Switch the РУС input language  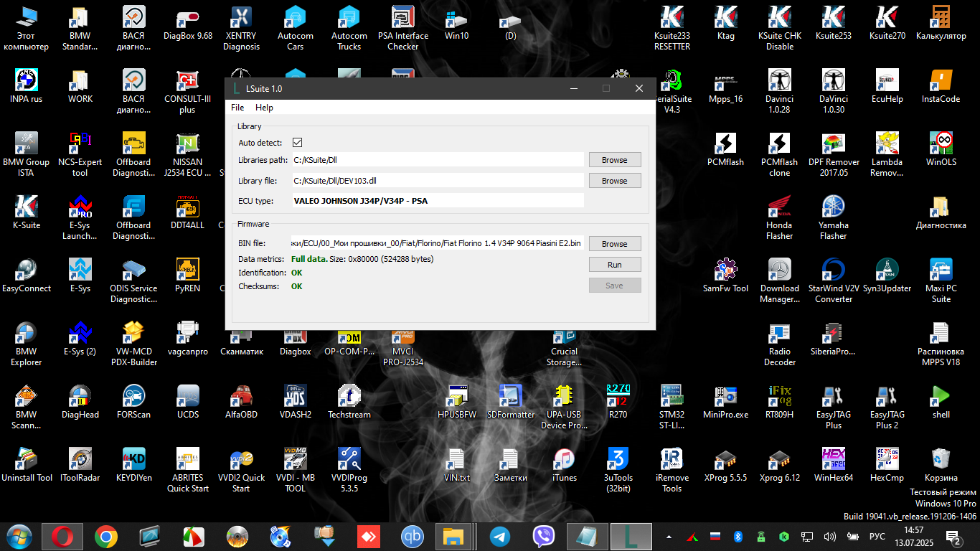coord(877,537)
